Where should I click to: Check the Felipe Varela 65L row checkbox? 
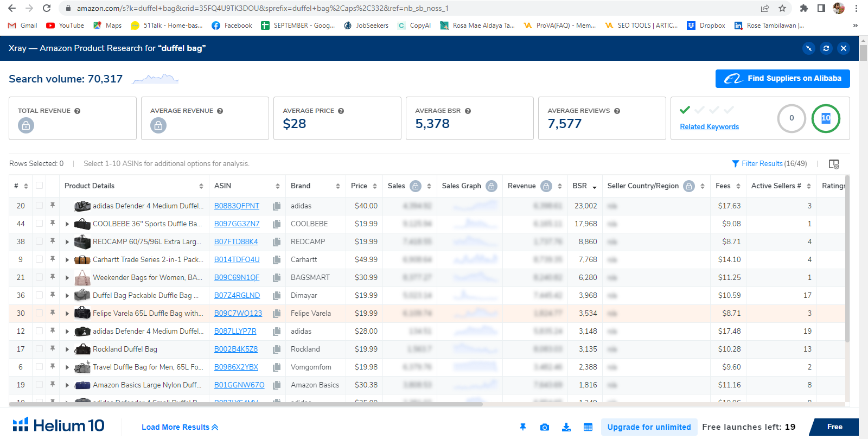[39, 313]
